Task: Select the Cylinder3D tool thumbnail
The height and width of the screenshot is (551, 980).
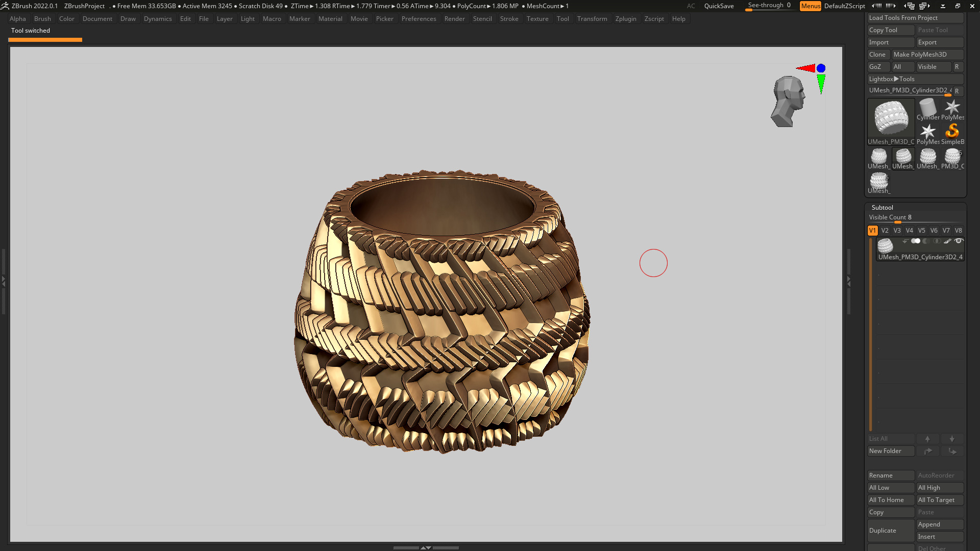Action: [x=927, y=109]
